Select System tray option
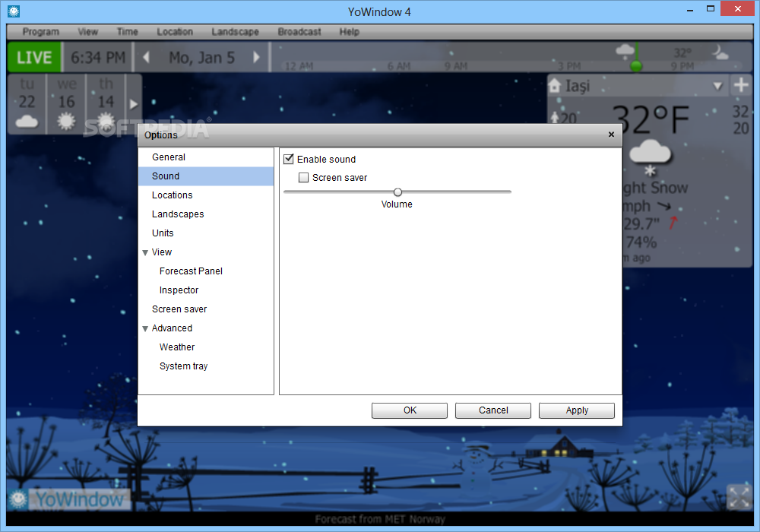 206,366
